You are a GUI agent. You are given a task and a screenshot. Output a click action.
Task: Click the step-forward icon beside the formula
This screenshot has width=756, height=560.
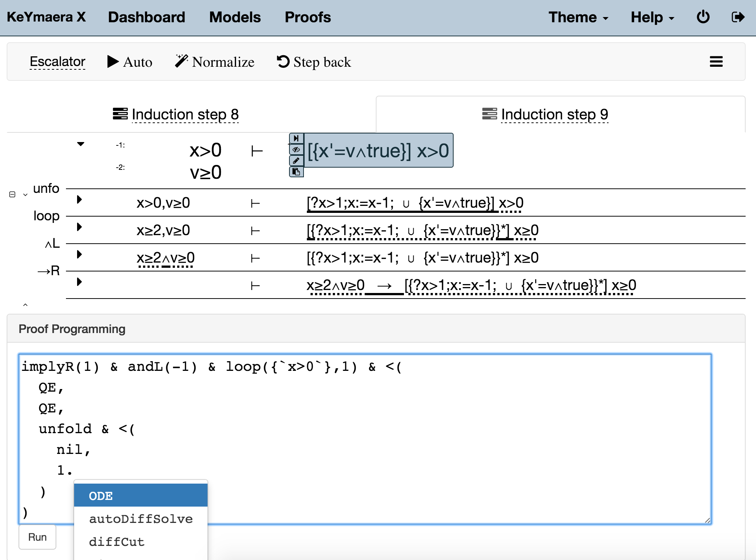coord(296,138)
